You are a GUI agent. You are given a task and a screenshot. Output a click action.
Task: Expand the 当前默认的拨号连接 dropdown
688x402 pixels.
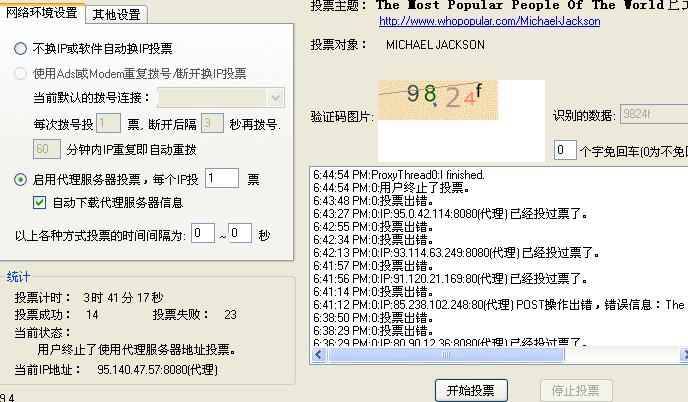point(276,98)
